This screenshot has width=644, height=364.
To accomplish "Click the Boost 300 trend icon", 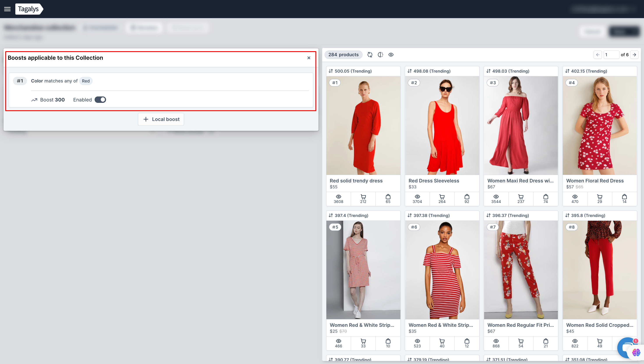I will 34,100.
